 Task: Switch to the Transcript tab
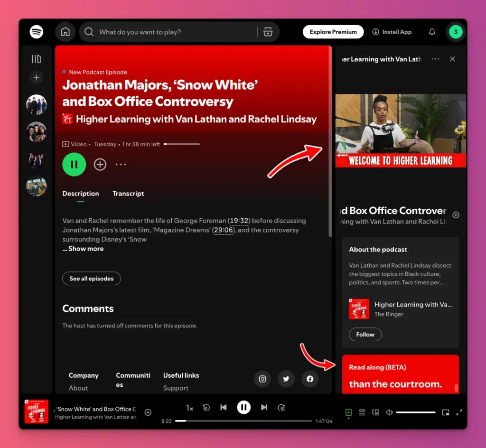[x=128, y=193]
